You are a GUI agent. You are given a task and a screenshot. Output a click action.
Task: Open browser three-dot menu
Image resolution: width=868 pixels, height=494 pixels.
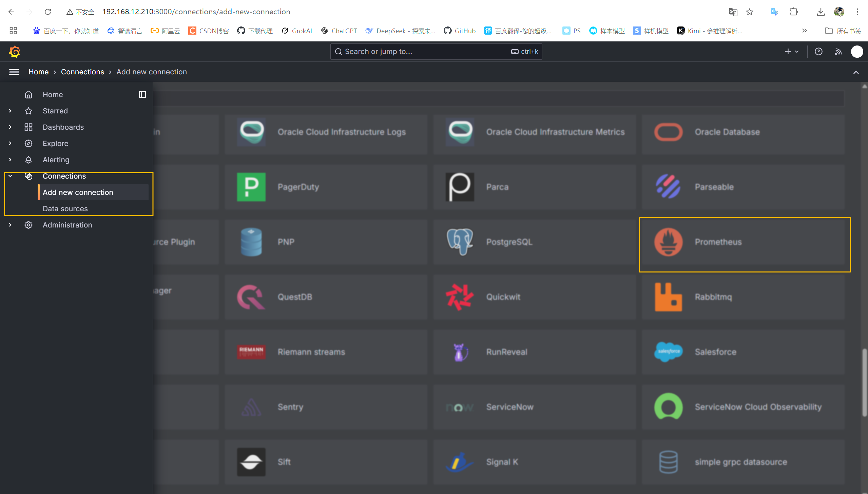pos(857,12)
